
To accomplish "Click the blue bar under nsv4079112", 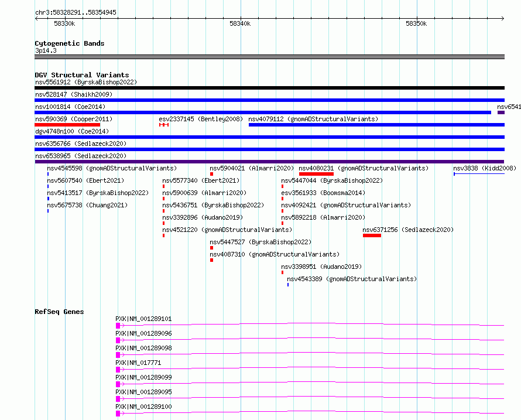I will pyautogui.click(x=376, y=125).
